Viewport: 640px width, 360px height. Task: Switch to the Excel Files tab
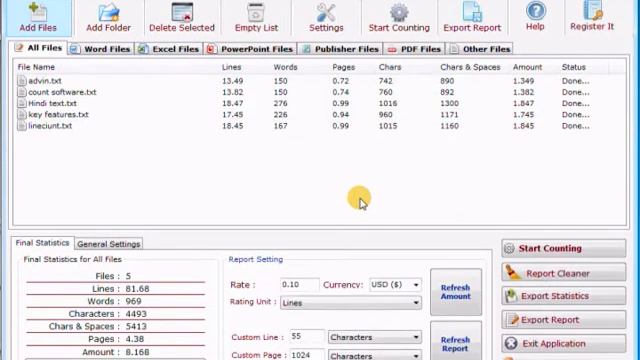pyautogui.click(x=169, y=49)
